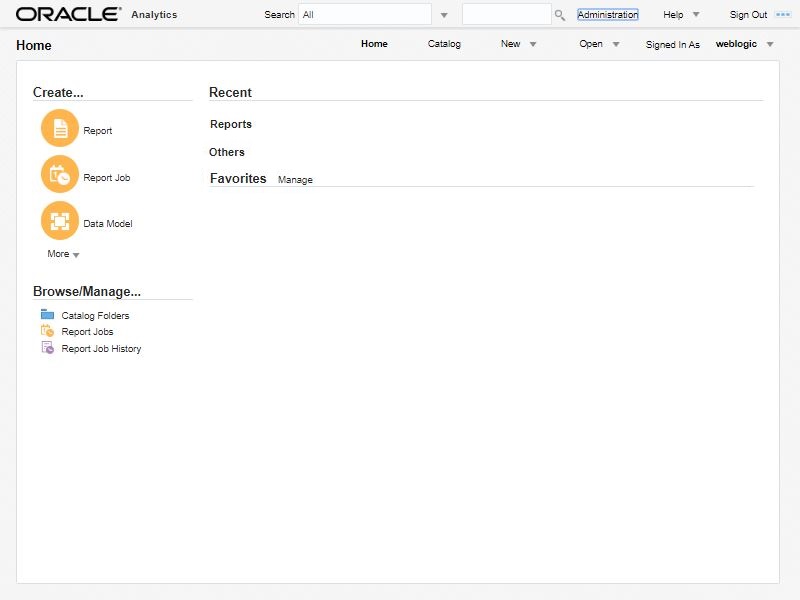Click the New menu label
Image resolution: width=800 pixels, height=600 pixels.
(510, 44)
